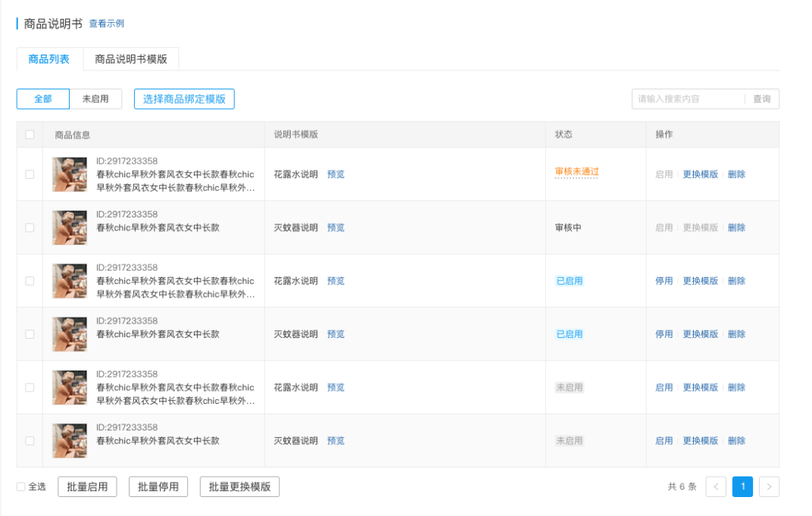812x516 pixels.
Task: Delete the 未启用 花露水说明 row
Action: point(736,388)
